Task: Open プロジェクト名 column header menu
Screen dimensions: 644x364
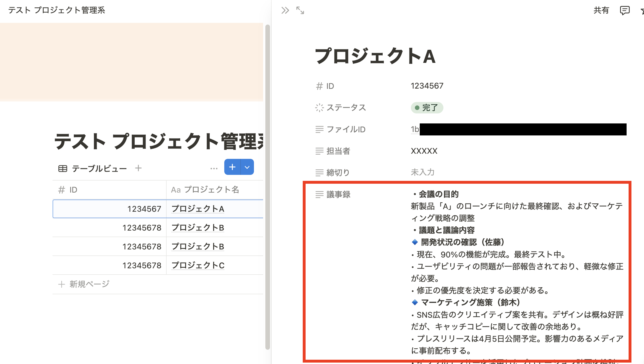Action: [205, 190]
